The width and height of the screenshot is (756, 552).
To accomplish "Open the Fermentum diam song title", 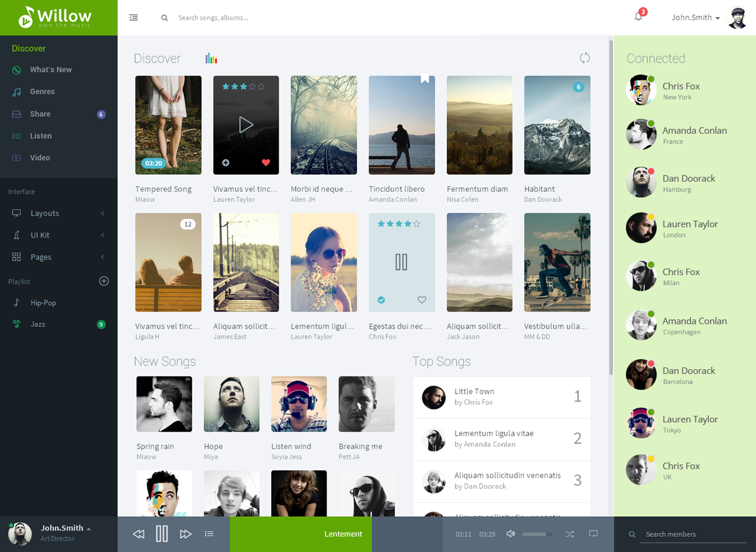I will pos(477,189).
